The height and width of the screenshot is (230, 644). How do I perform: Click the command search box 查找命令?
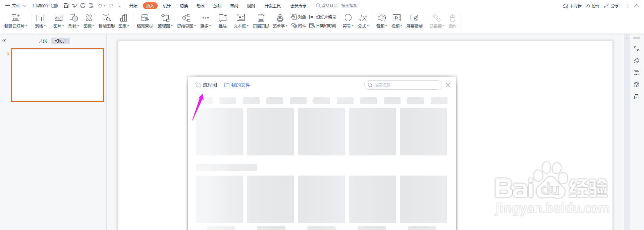(337, 6)
